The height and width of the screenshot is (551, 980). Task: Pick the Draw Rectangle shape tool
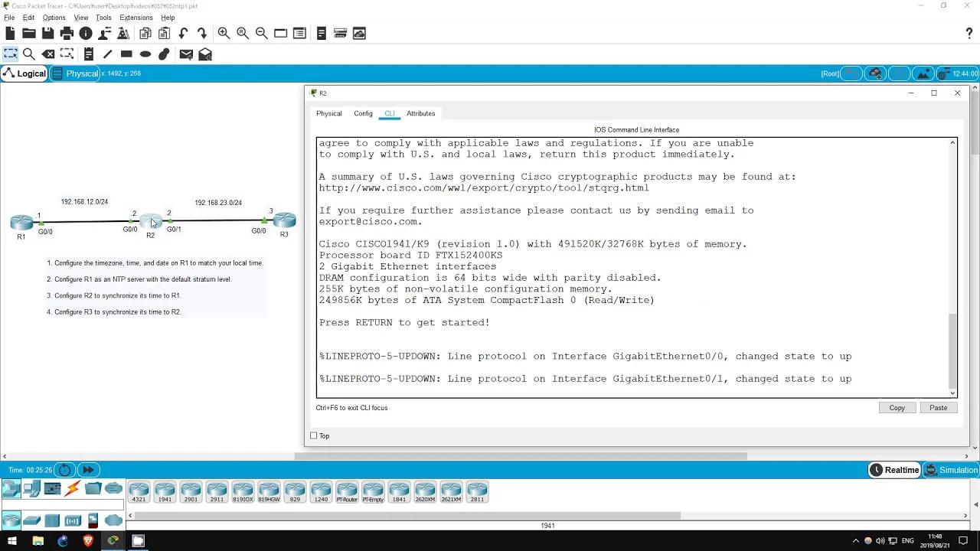(127, 54)
